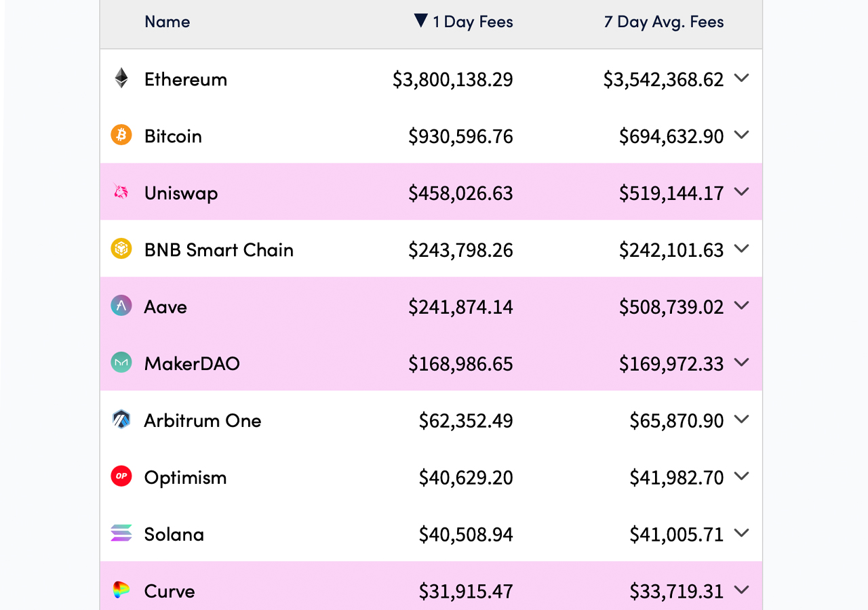Click the MakerDAO logo icon
The height and width of the screenshot is (610, 868).
click(121, 363)
